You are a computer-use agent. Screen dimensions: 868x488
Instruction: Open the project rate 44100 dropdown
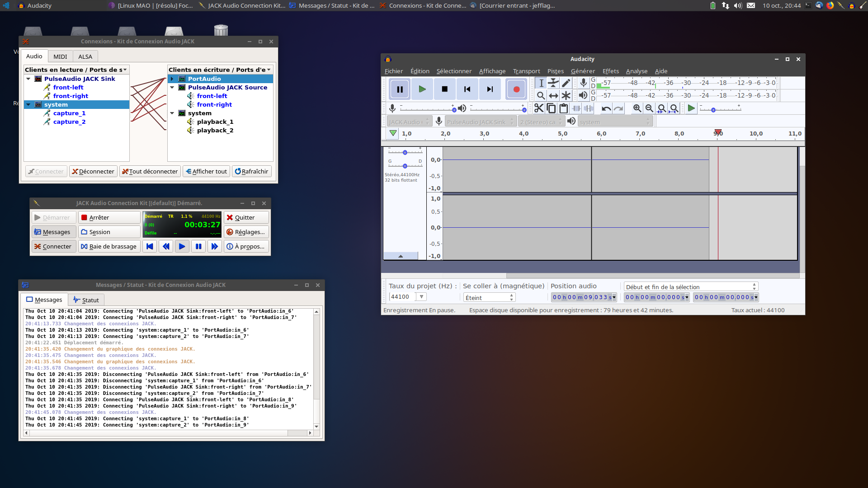[x=421, y=297]
